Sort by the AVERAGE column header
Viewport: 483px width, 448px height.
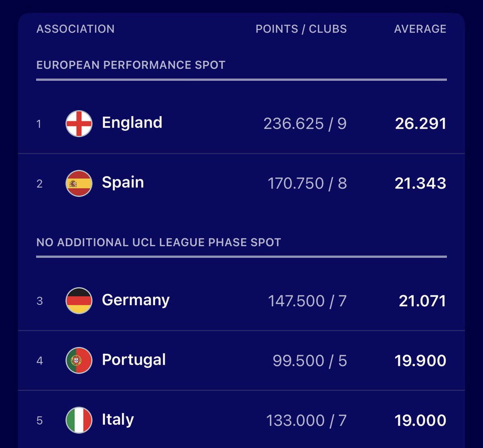(420, 29)
